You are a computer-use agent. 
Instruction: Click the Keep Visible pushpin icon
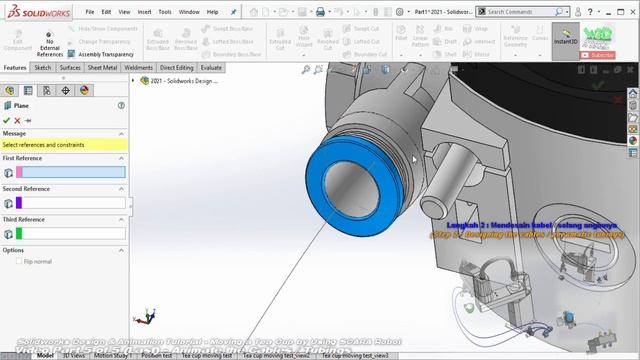coord(28,120)
